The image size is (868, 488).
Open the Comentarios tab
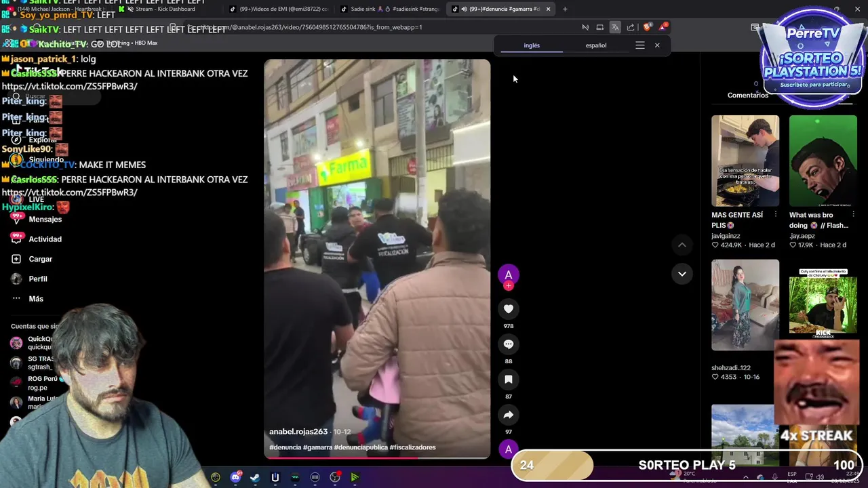coord(748,95)
